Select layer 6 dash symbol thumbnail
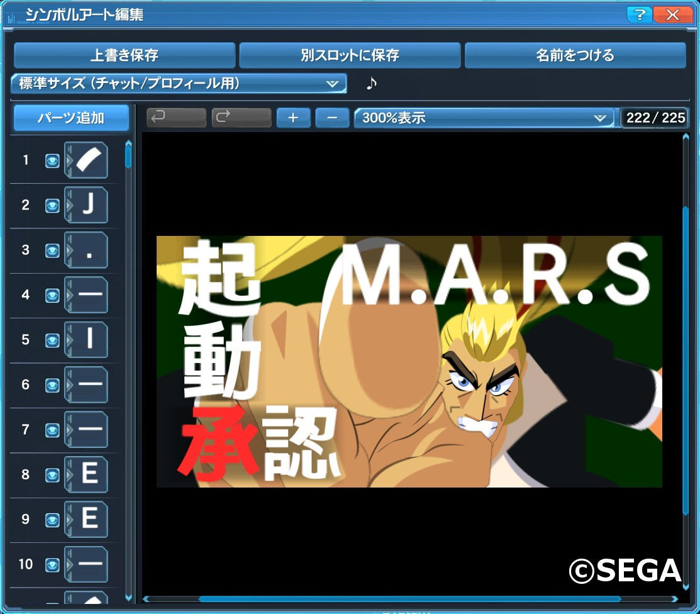Image resolution: width=700 pixels, height=614 pixels. click(x=86, y=385)
